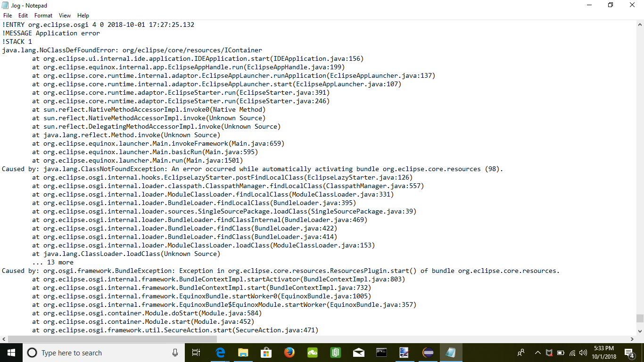This screenshot has width=644, height=362.
Task: Switch to Eclipse on the taskbar
Action: click(x=428, y=353)
